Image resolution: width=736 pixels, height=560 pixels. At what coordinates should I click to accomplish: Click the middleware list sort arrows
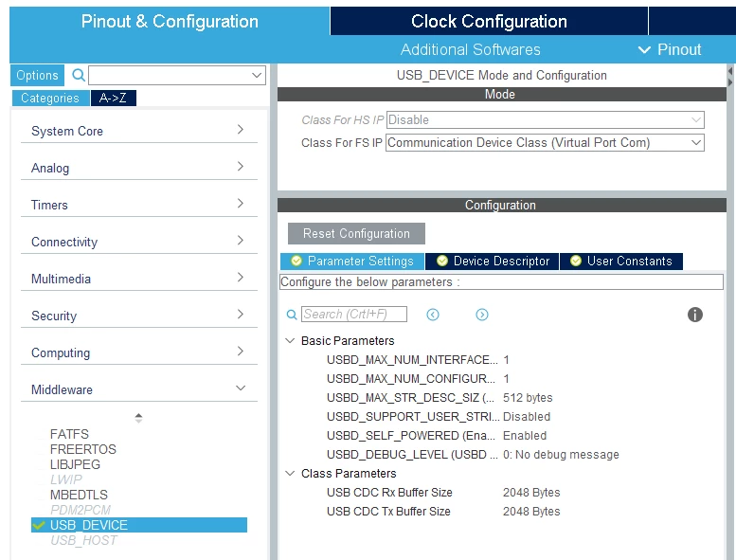(138, 418)
